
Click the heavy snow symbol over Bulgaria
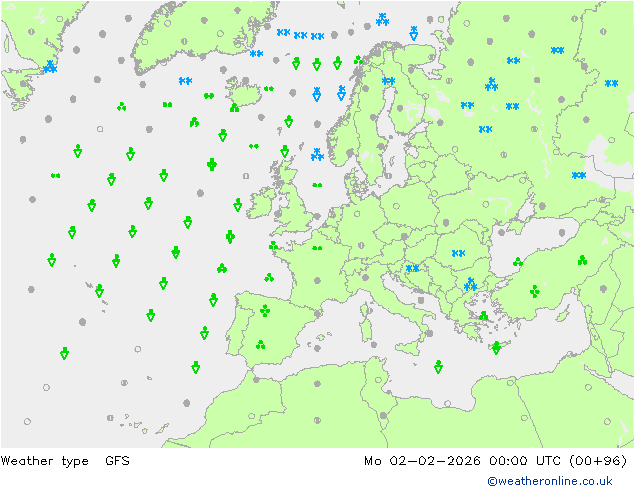470,284
